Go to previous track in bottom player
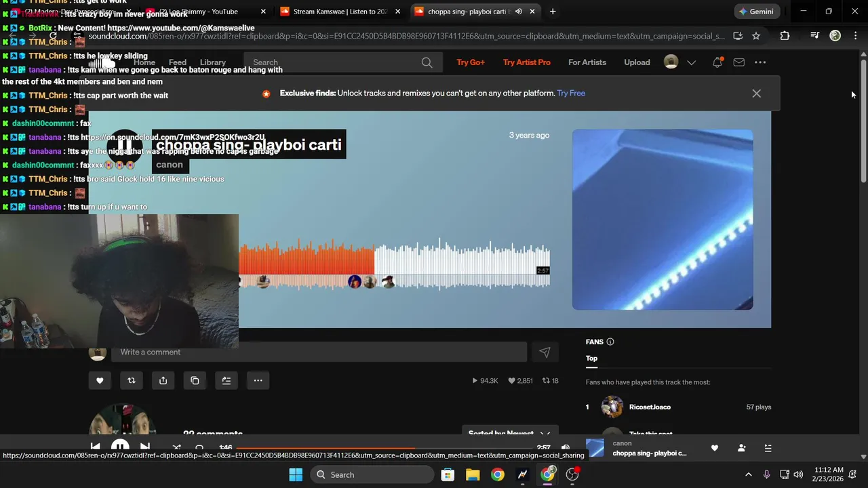Viewport: 868px width, 488px height. [96, 447]
